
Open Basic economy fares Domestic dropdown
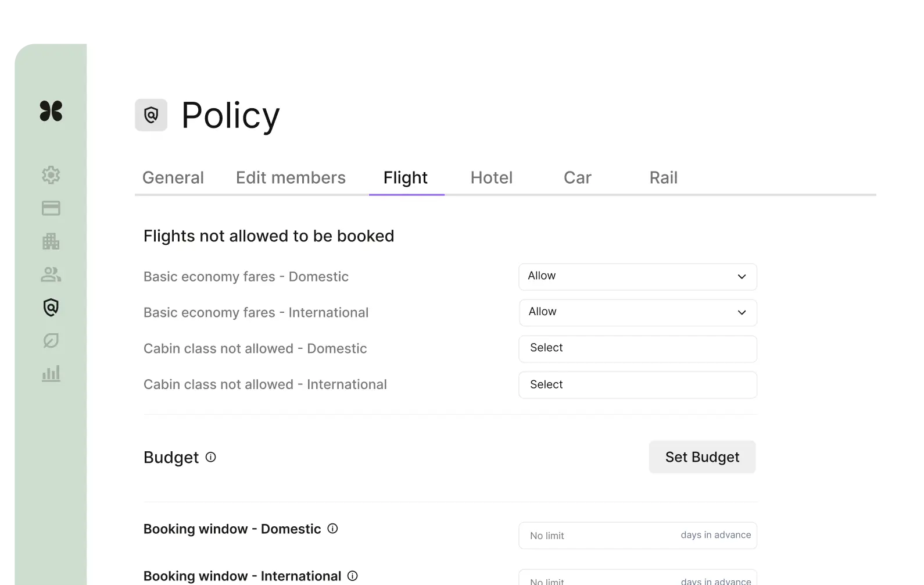pos(638,277)
